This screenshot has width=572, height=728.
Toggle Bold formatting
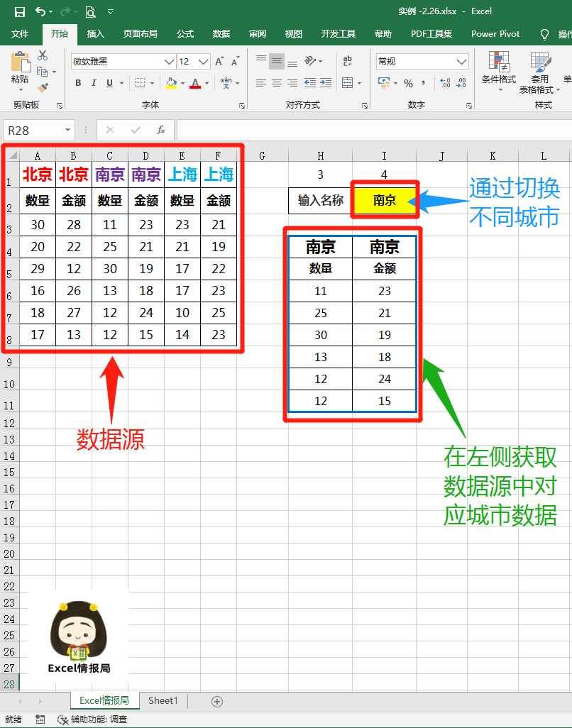pos(78,83)
